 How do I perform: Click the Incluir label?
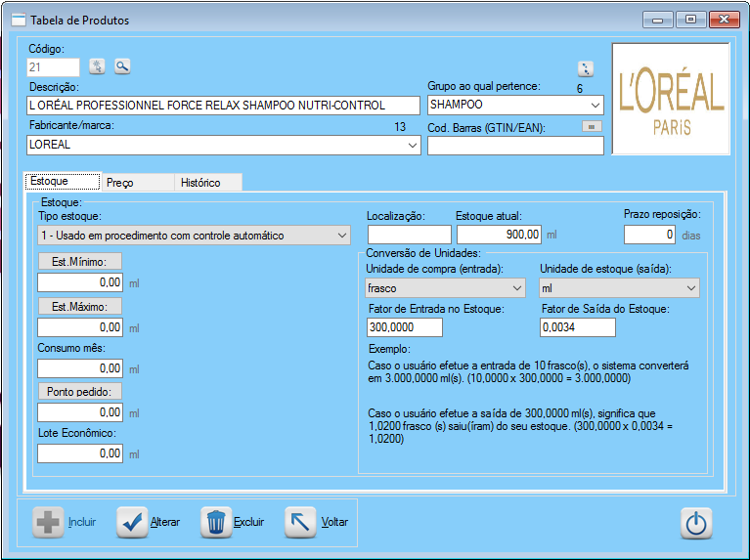click(82, 522)
